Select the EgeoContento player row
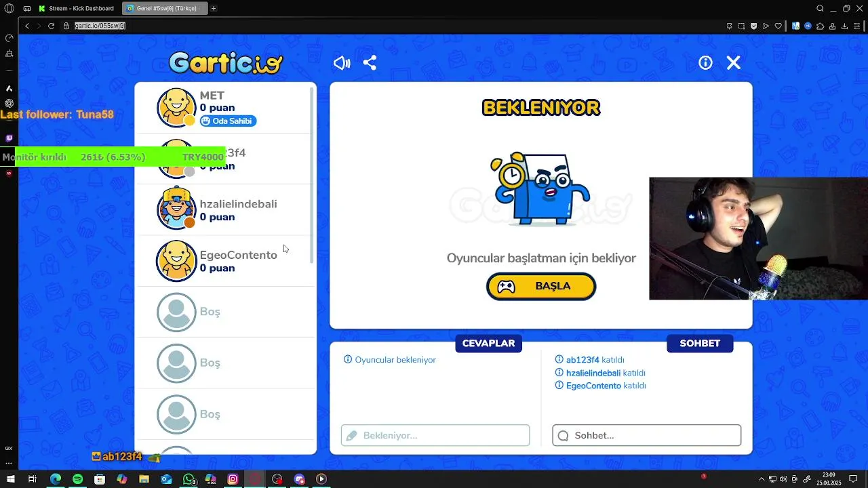This screenshot has height=488, width=868. [225, 261]
